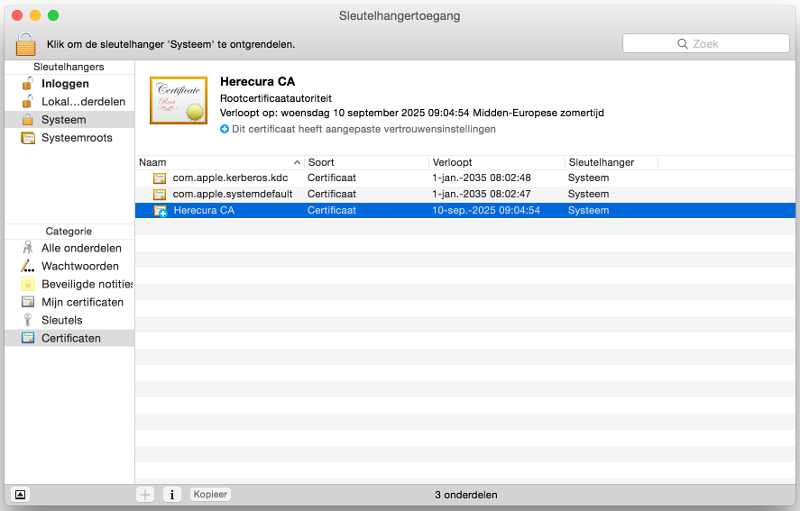The width and height of the screenshot is (800, 511).
Task: Click the lock icon to unlock Systeem keychain
Action: coord(26,43)
